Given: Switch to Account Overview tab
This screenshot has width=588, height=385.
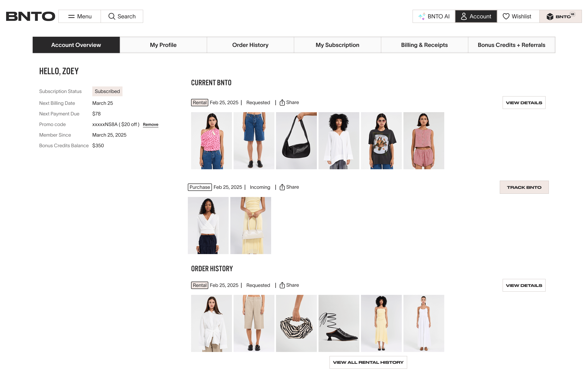Looking at the screenshot, I should (x=76, y=45).
